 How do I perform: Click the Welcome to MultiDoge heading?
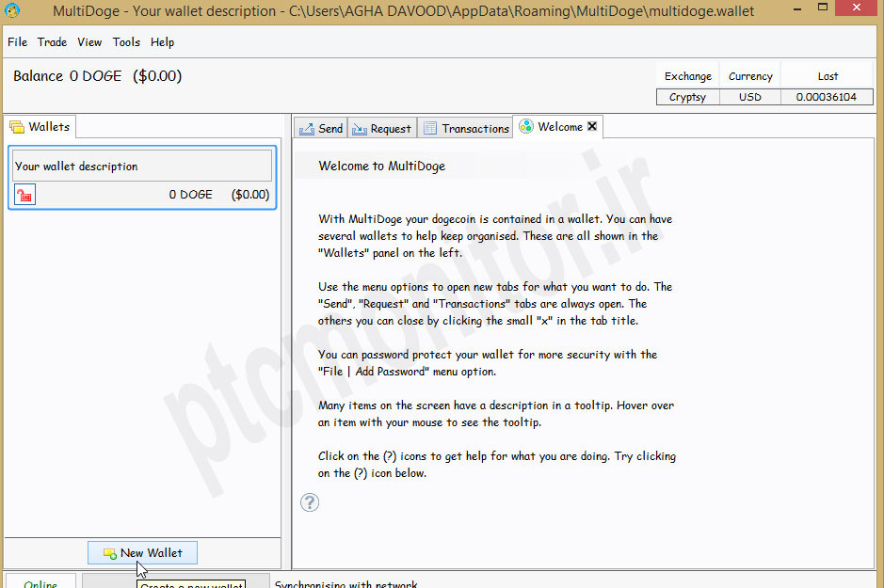(x=381, y=167)
